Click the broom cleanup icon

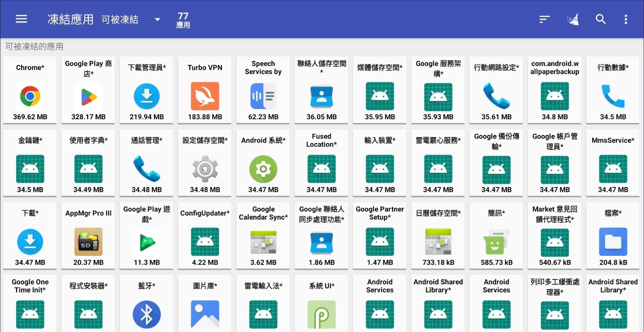coord(573,19)
